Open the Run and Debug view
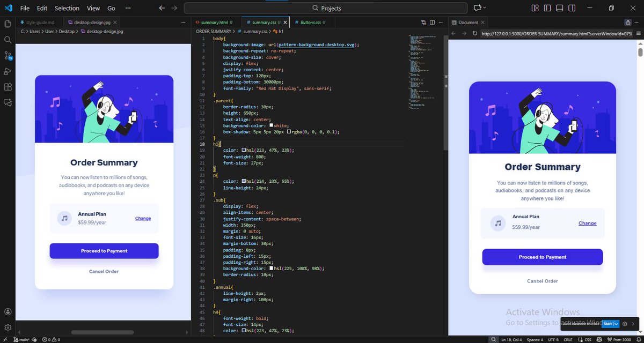The image size is (644, 343). coord(8,71)
